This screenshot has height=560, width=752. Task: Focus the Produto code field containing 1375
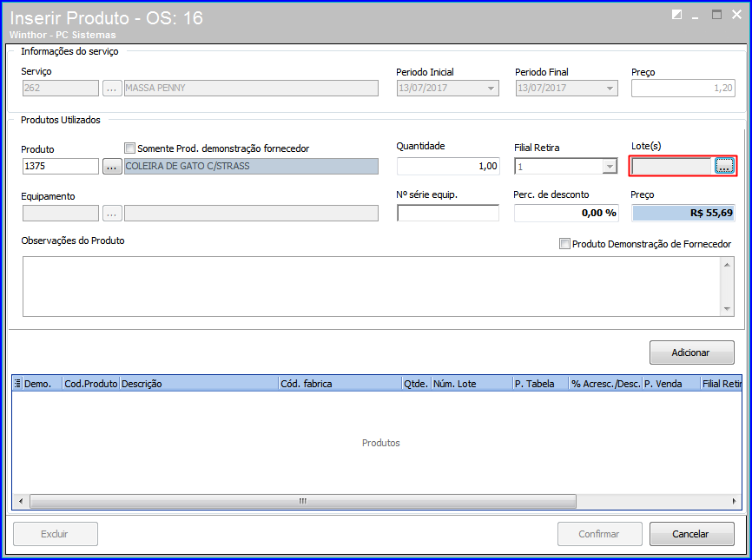click(61, 167)
